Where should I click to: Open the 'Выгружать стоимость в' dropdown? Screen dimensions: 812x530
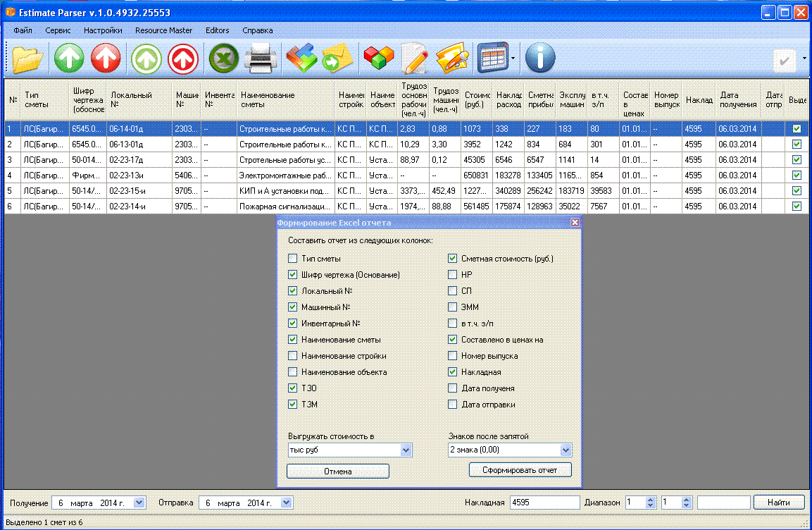[x=405, y=450]
